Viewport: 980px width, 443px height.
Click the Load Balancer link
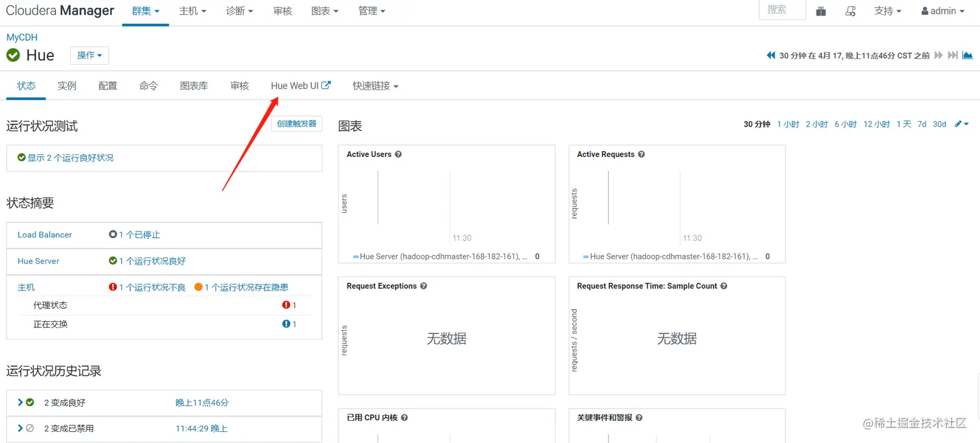point(45,235)
